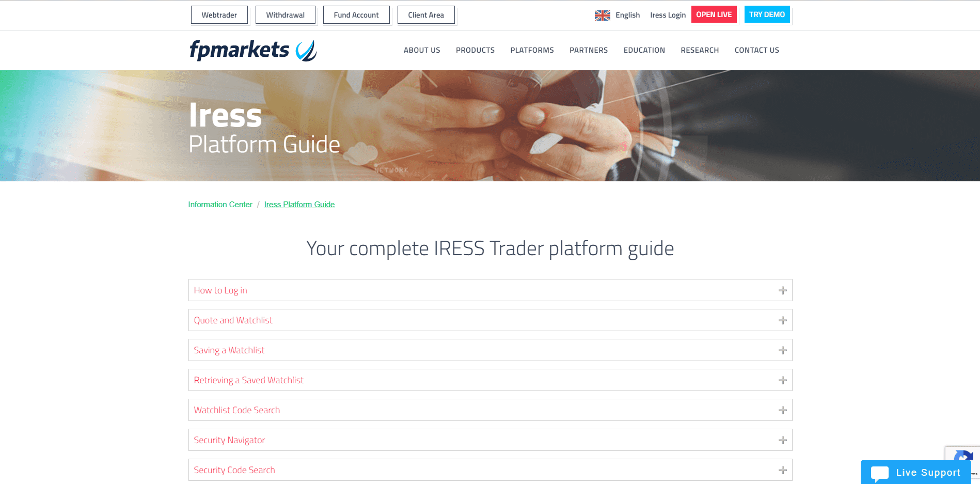Viewport: 980px width, 484px height.
Task: Go to Information Center breadcrumb
Action: click(220, 205)
